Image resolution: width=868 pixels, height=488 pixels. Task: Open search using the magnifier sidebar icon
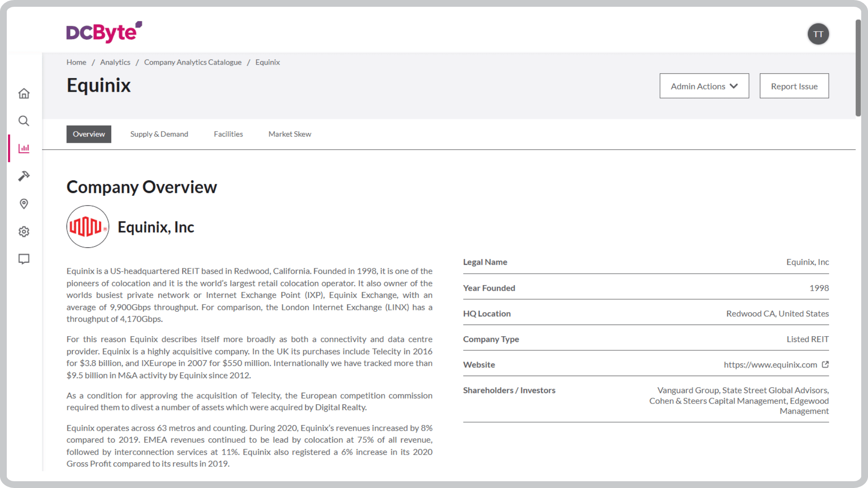pos(24,121)
